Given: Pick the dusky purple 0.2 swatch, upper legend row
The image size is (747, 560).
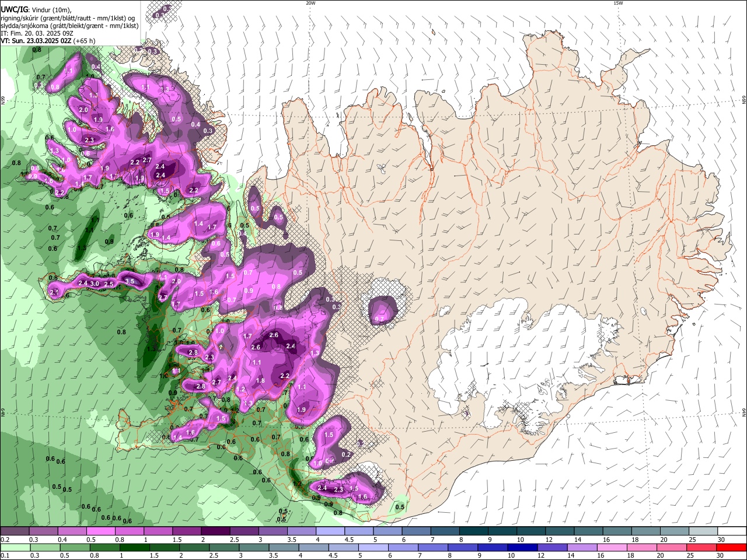Looking at the screenshot, I should tap(15, 531).
